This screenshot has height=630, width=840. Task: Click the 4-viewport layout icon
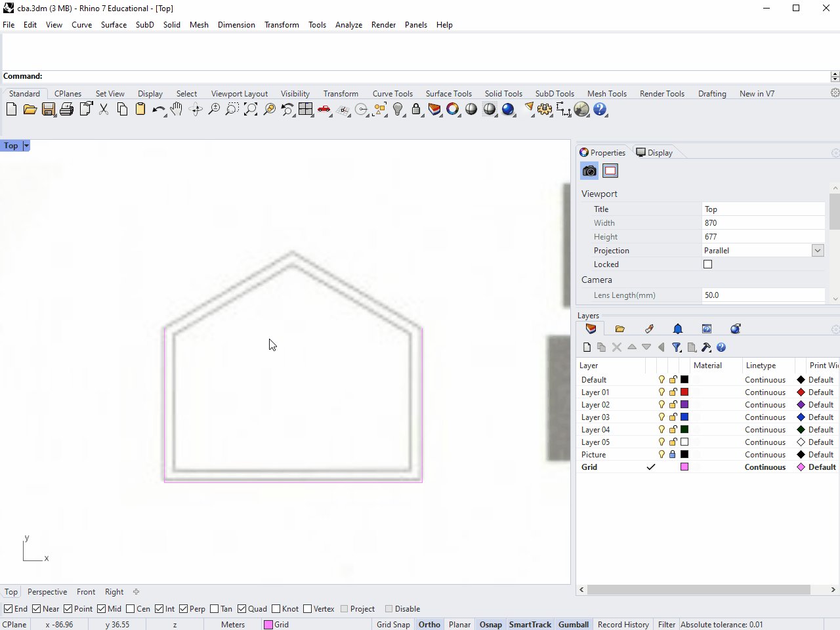pos(306,110)
